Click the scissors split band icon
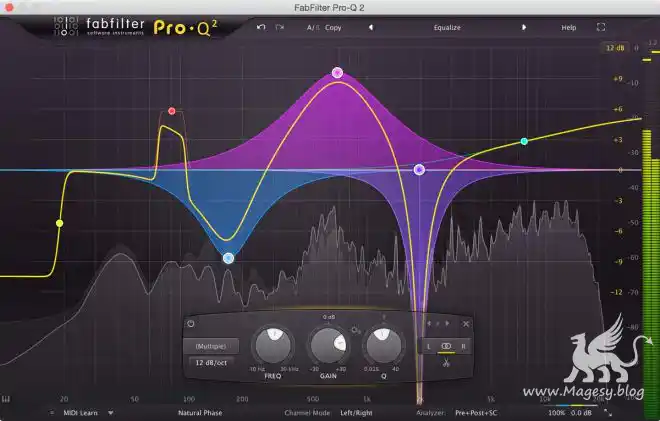Image resolution: width=660 pixels, height=421 pixels. pos(446,362)
